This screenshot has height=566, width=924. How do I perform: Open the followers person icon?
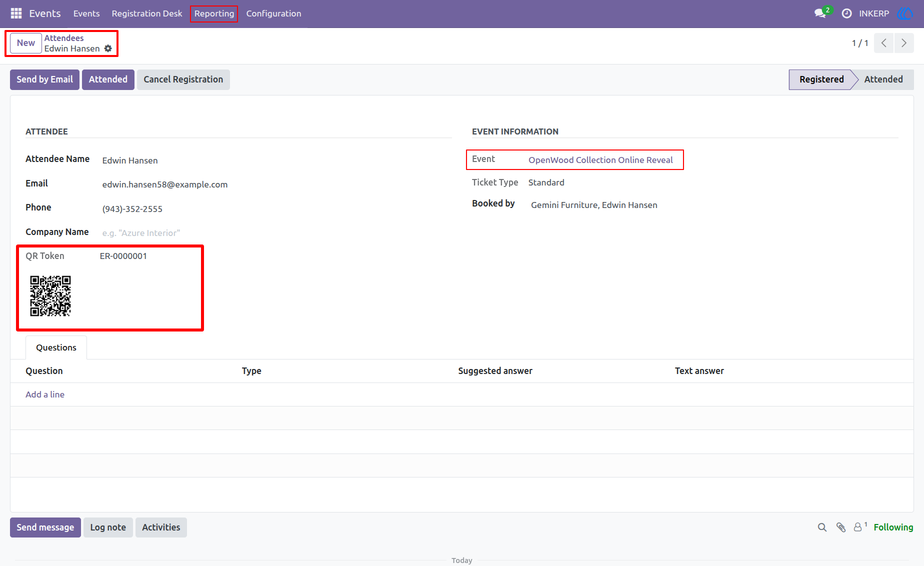(858, 527)
